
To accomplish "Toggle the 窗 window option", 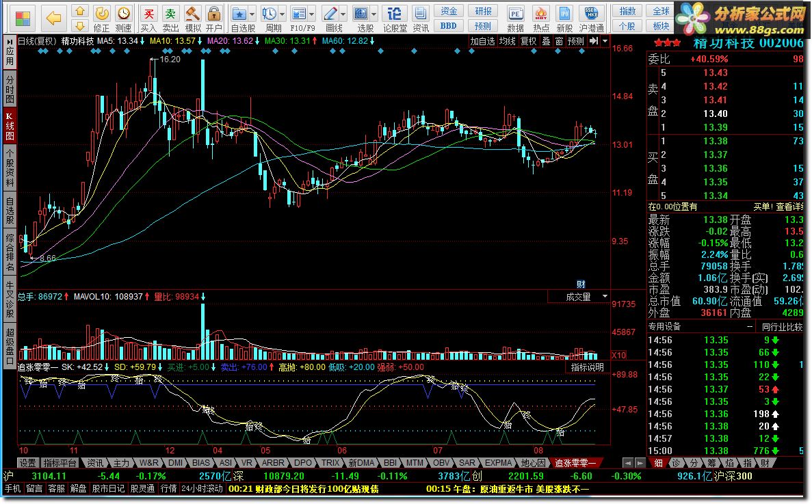I will click(560, 41).
